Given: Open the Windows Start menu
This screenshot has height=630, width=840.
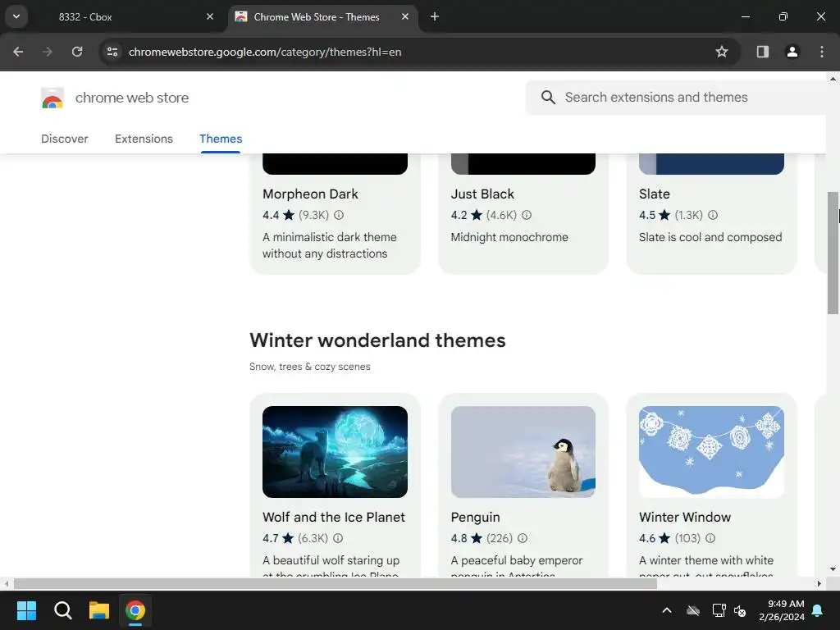Looking at the screenshot, I should click(x=26, y=610).
